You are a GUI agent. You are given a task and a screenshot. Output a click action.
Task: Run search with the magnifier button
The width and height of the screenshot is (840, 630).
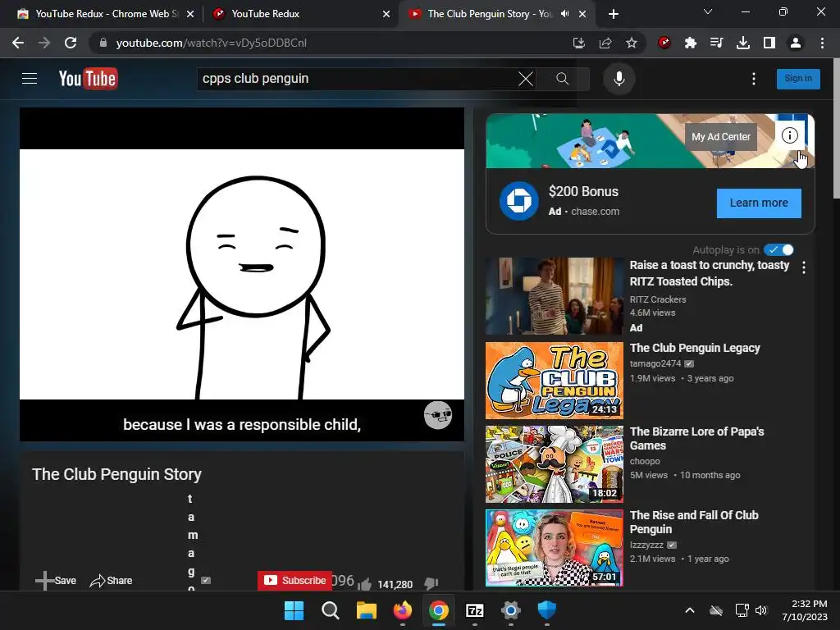(562, 79)
